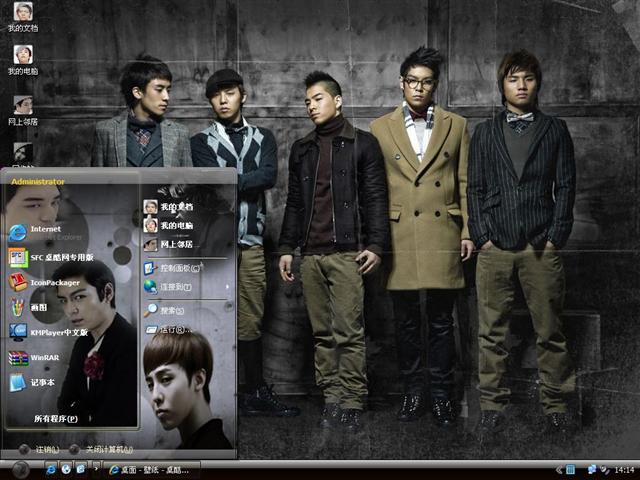Open 网上邻居 in Start menu right pane

[x=168, y=244]
